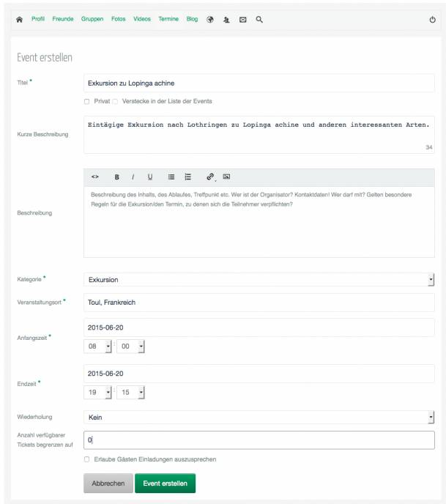This screenshot has width=446, height=504.
Task: Log out via the power icon
Action: 433,20
